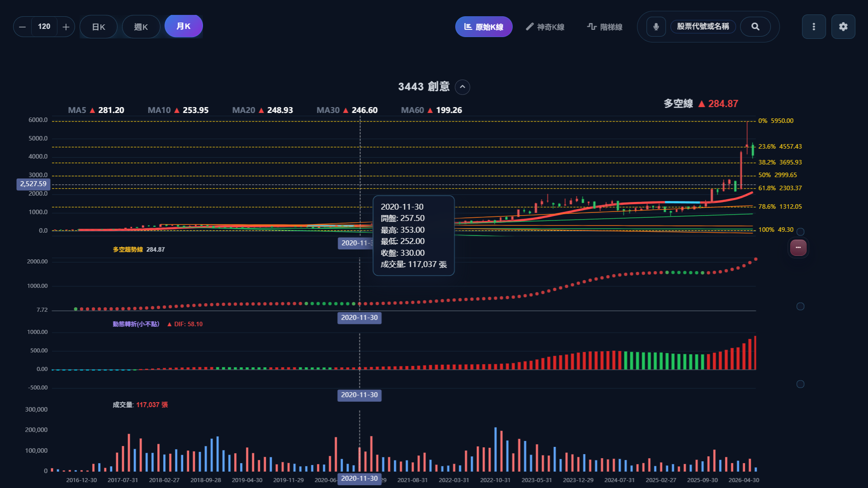Click the 23.6% 4557.43 Fibonacci label
Viewport: 868px width, 488px height.
click(780, 146)
